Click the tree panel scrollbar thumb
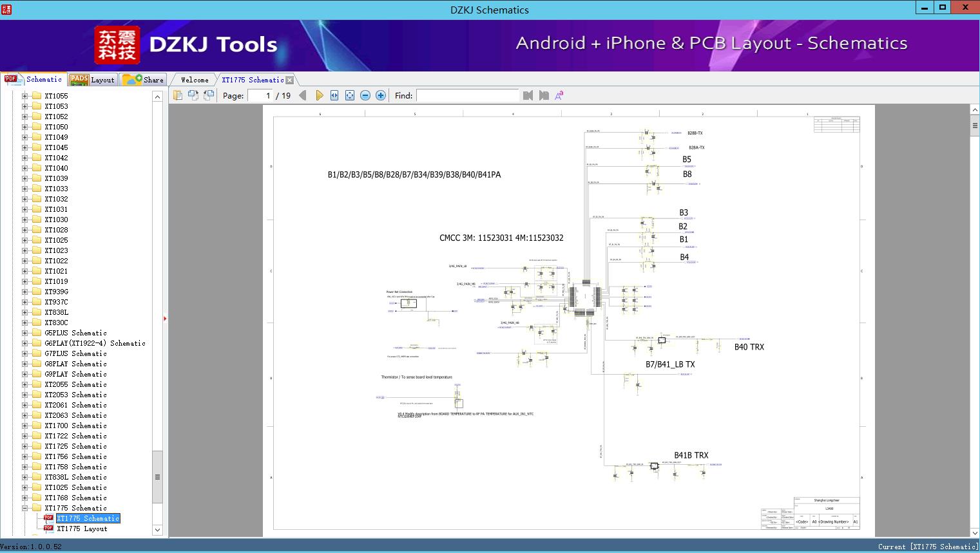Viewport: 980px width, 553px height. pyautogui.click(x=157, y=477)
